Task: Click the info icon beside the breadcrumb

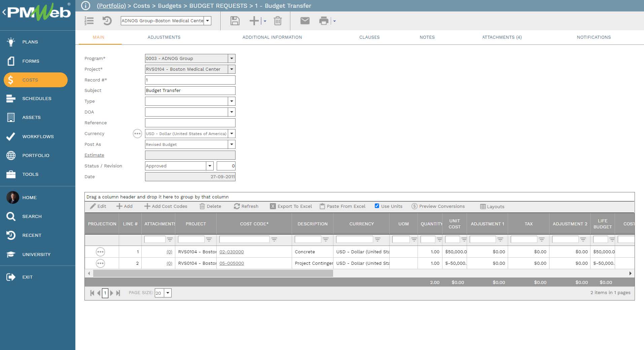Action: tap(86, 6)
